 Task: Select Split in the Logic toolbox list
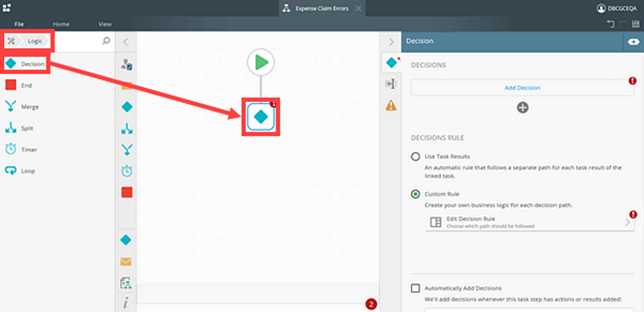[x=19, y=129]
